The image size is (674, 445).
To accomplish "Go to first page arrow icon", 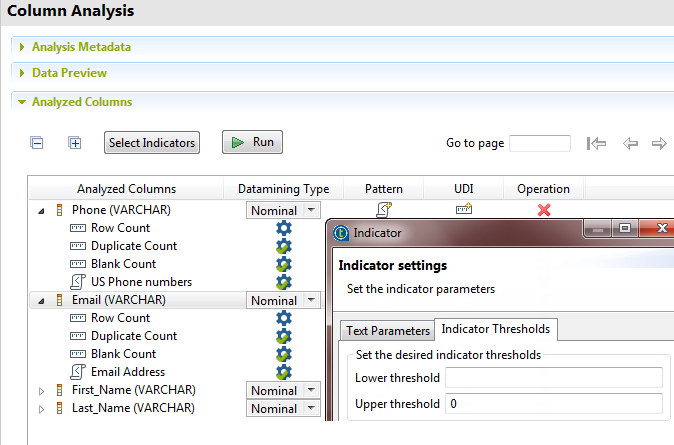I will pyautogui.click(x=596, y=143).
